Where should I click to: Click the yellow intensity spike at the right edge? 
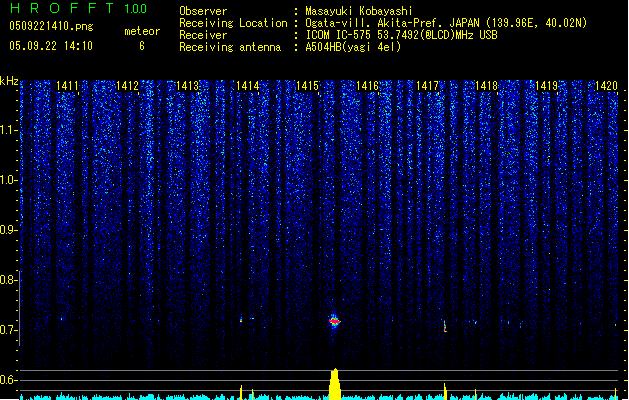click(x=616, y=394)
